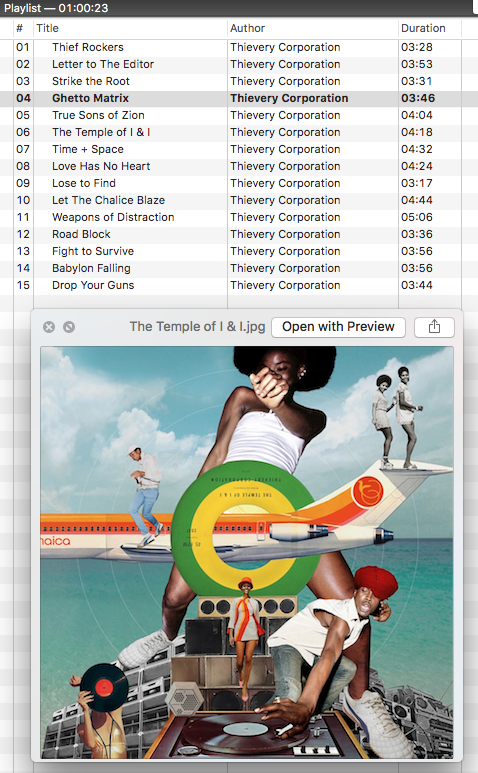Select track 'Strike the Root'

91,81
